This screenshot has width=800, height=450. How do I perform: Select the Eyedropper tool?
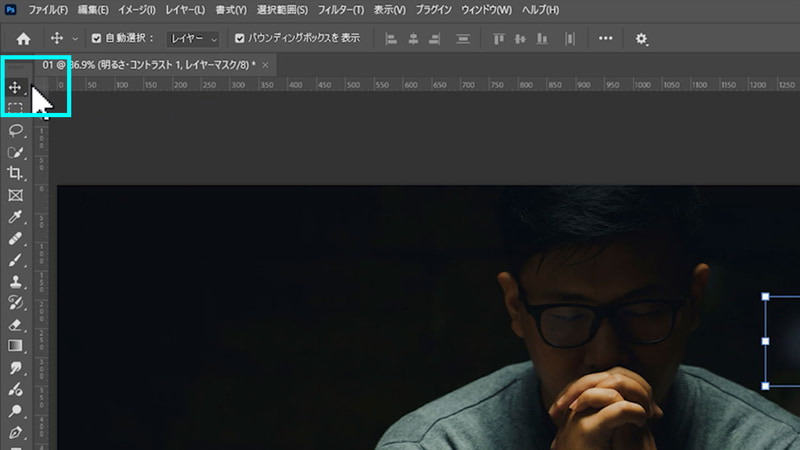tap(15, 217)
